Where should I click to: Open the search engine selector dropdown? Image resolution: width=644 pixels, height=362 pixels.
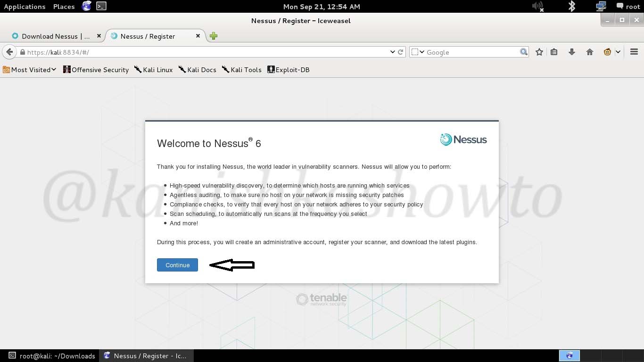point(418,52)
